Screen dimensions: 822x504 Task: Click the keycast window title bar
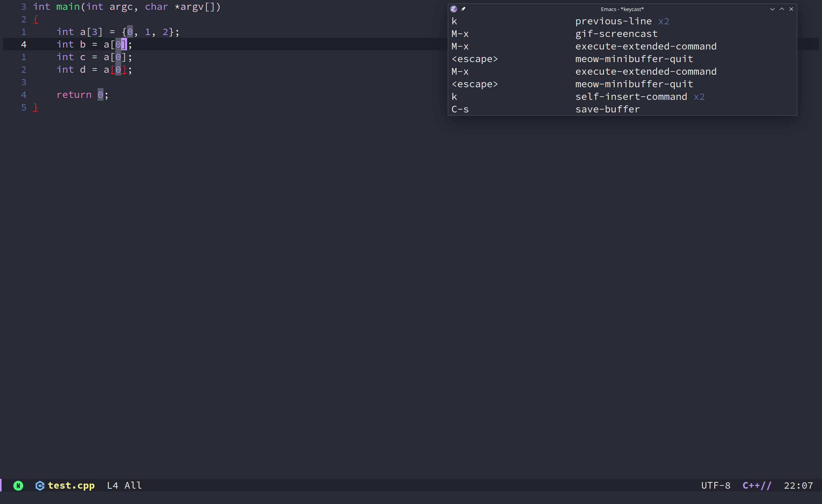622,9
